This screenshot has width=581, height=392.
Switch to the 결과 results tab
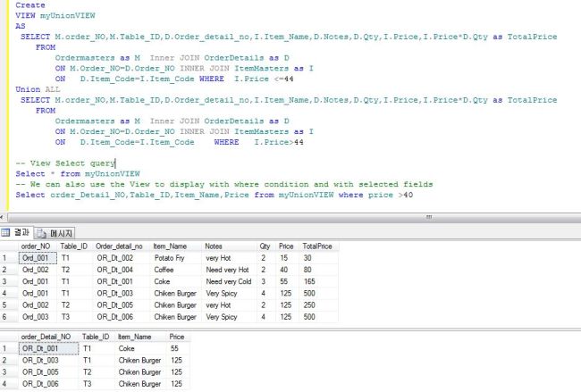17,232
